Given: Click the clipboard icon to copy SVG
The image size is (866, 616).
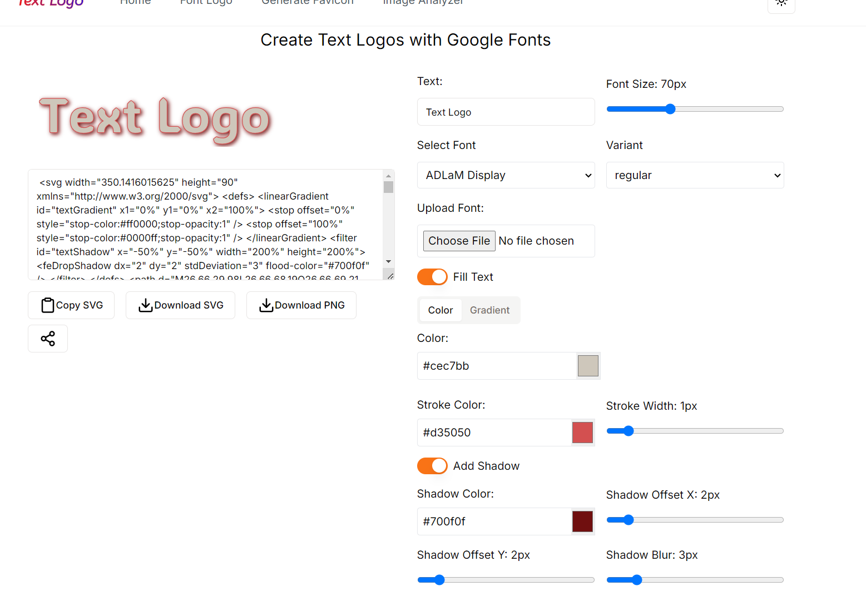Looking at the screenshot, I should point(47,305).
